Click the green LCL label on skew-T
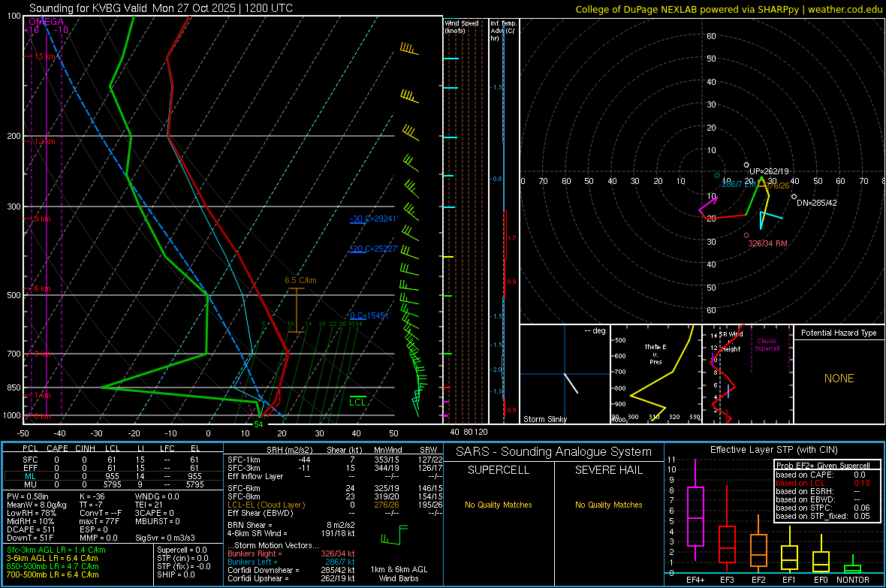Screen dimensions: 886x588 (357, 402)
